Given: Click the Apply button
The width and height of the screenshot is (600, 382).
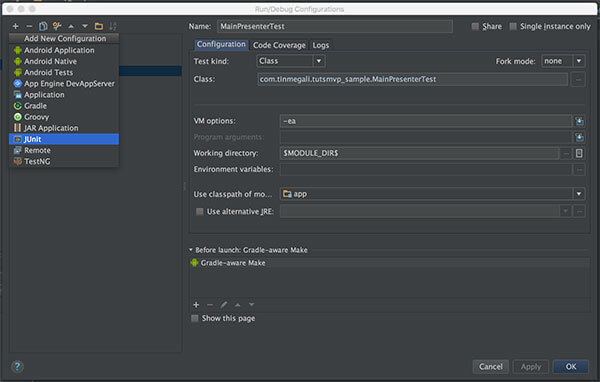Looking at the screenshot, I should click(x=531, y=367).
